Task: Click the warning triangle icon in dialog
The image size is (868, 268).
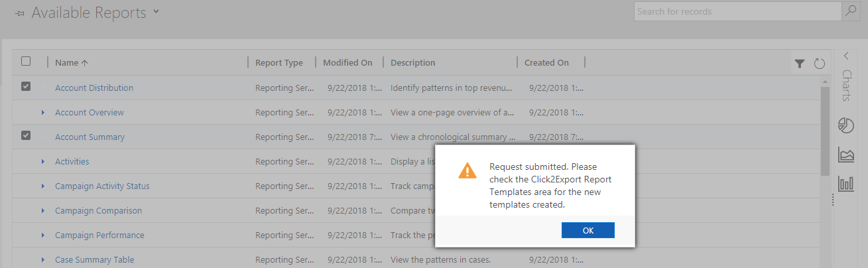Action: pos(467,170)
